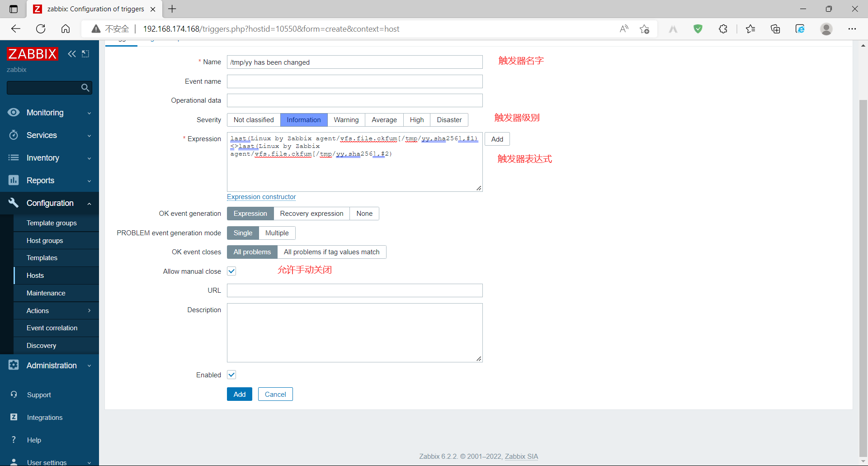Select Multiple for PROBLEM event generation mode
This screenshot has height=466, width=868.
pyautogui.click(x=277, y=233)
